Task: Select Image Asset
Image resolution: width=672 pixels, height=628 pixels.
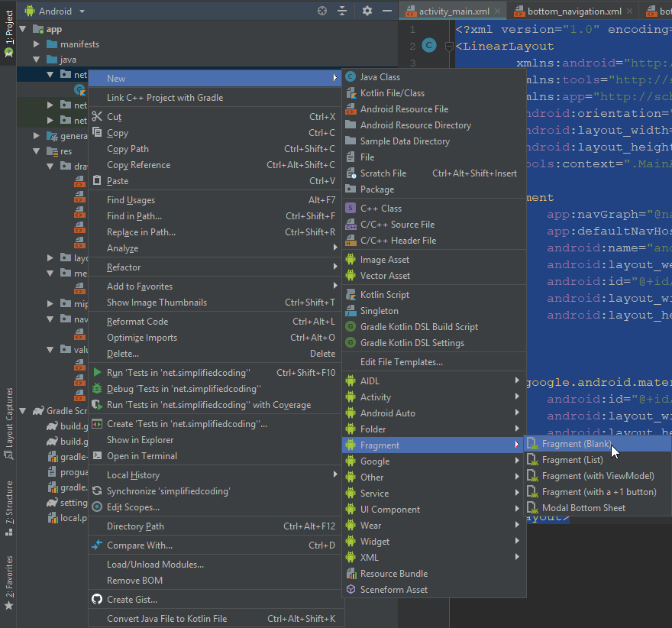Action: click(x=435, y=260)
